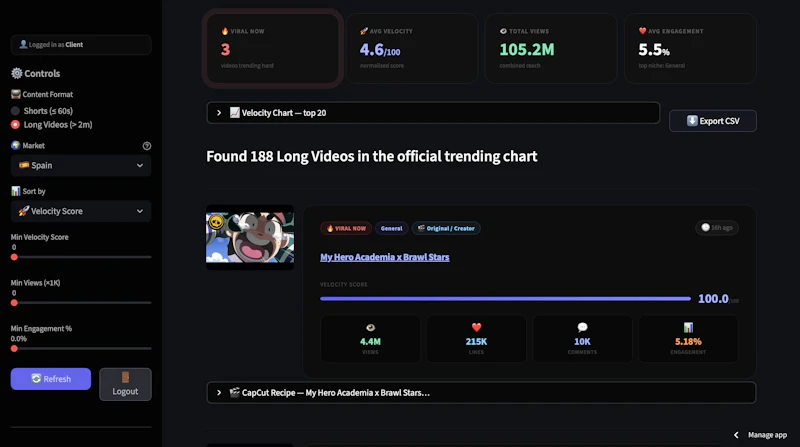Click the My Hero Academia video thumbnail
This screenshot has width=800, height=447.
[250, 238]
